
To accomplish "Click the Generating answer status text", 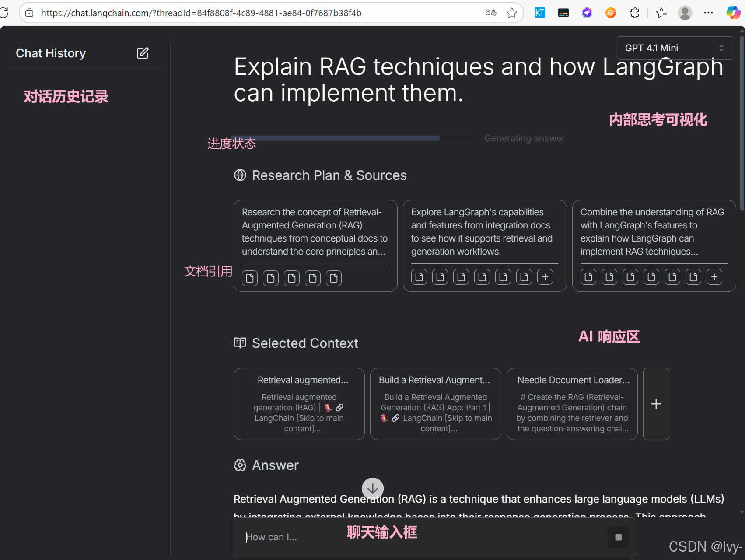I will (525, 138).
